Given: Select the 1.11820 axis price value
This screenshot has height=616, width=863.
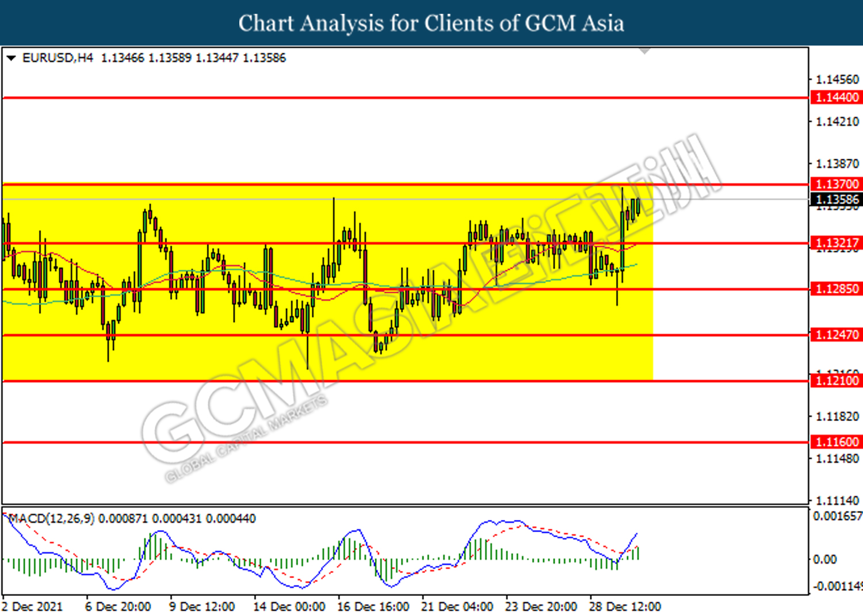Looking at the screenshot, I should (x=838, y=416).
